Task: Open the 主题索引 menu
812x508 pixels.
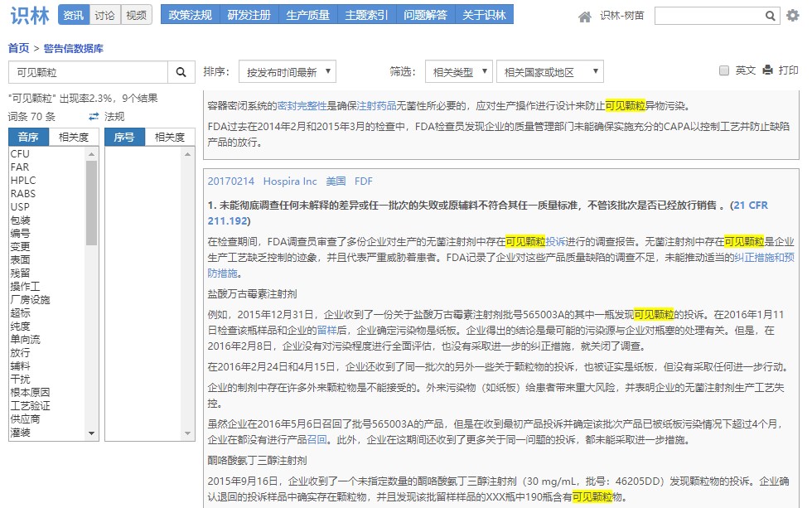Action: pyautogui.click(x=366, y=15)
